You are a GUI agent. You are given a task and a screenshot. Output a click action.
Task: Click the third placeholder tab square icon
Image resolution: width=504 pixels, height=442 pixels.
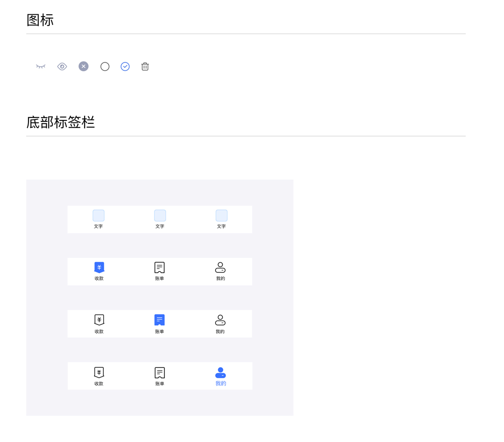tap(221, 215)
